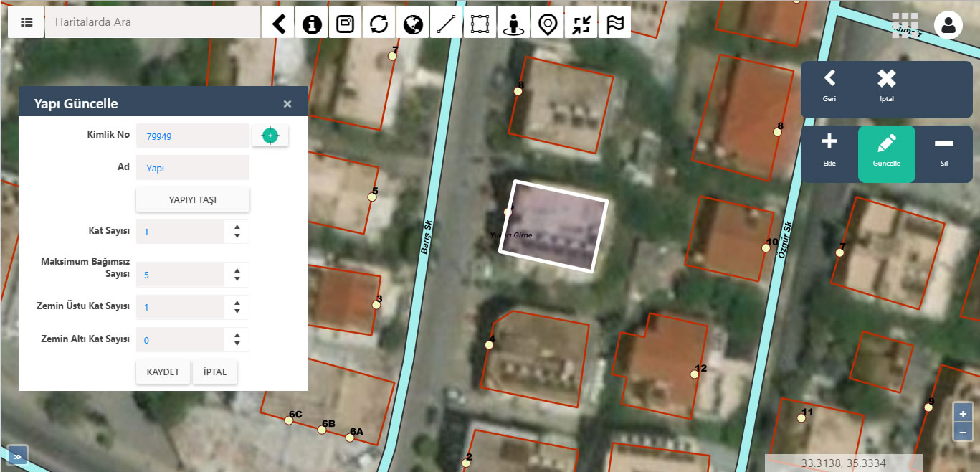This screenshot has width=980, height=472.
Task: Open the globe basemap tool
Action: pyautogui.click(x=413, y=22)
